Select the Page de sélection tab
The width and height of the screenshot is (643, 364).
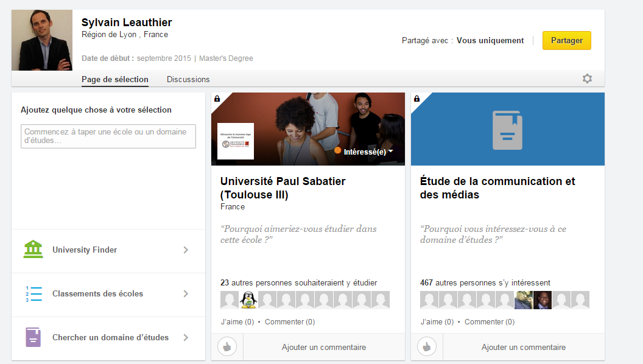click(x=114, y=79)
